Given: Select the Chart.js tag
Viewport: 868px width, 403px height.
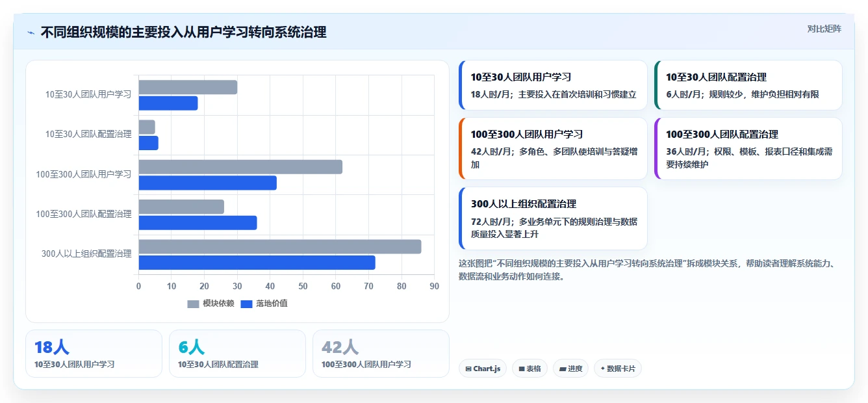Looking at the screenshot, I should pyautogui.click(x=482, y=369).
